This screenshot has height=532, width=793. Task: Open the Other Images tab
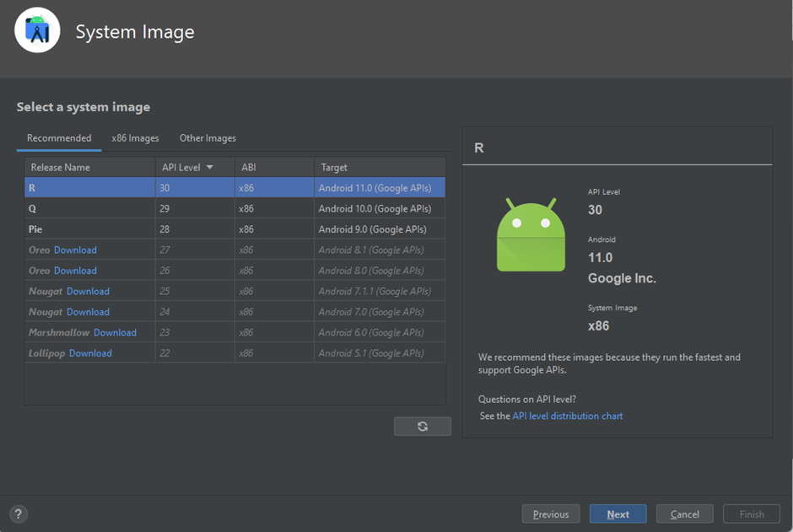208,138
